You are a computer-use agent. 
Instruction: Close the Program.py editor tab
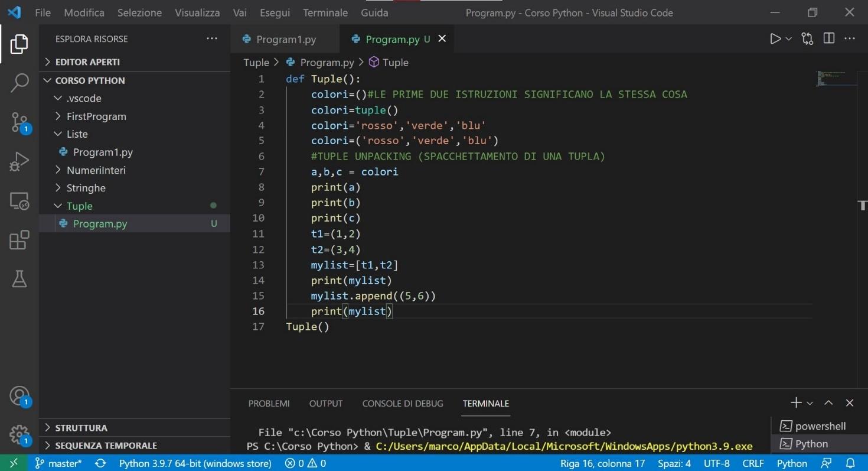[442, 39]
